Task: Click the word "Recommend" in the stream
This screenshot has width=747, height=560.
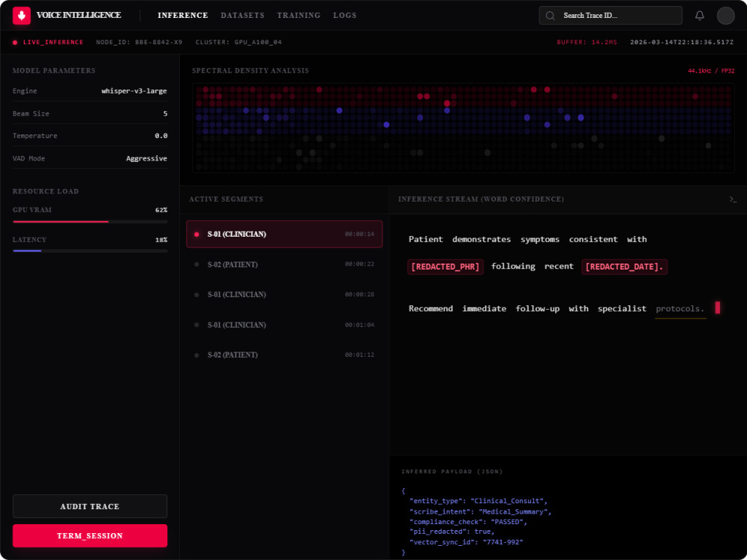Action: (x=431, y=308)
